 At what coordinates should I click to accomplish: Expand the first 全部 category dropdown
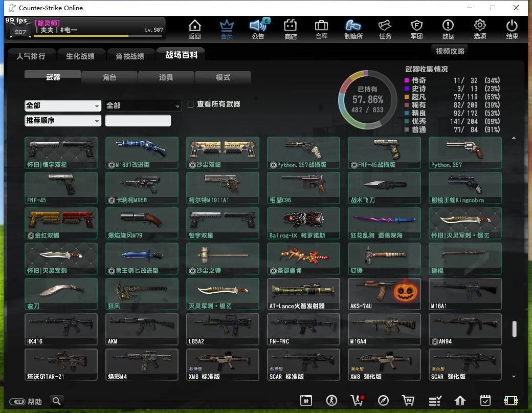point(63,105)
